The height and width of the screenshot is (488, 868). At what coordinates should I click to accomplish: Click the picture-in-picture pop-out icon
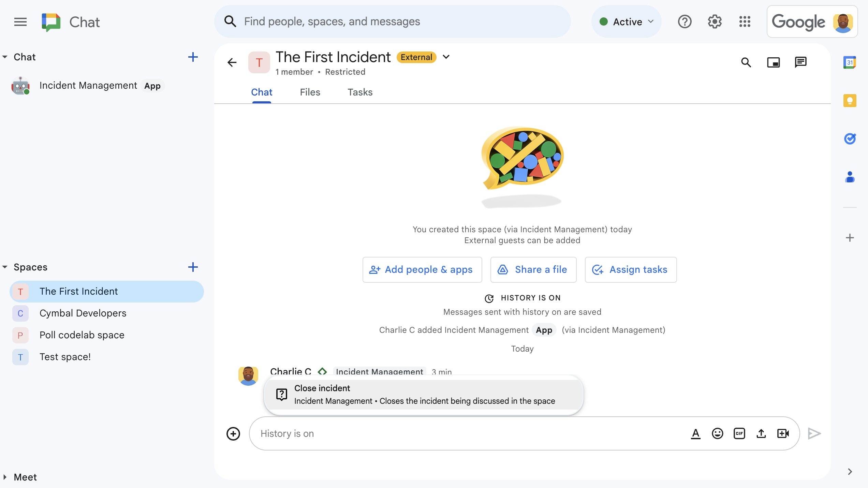click(x=773, y=62)
